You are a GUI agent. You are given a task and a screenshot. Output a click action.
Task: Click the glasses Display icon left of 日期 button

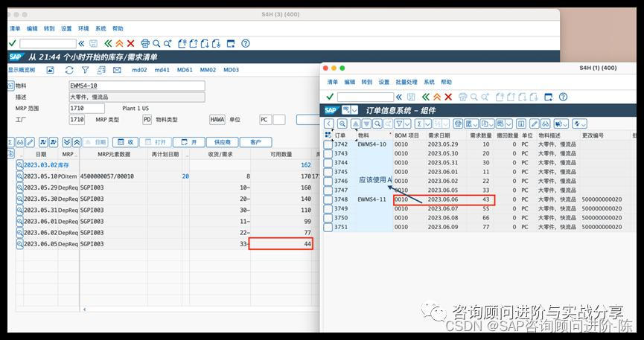point(19,142)
